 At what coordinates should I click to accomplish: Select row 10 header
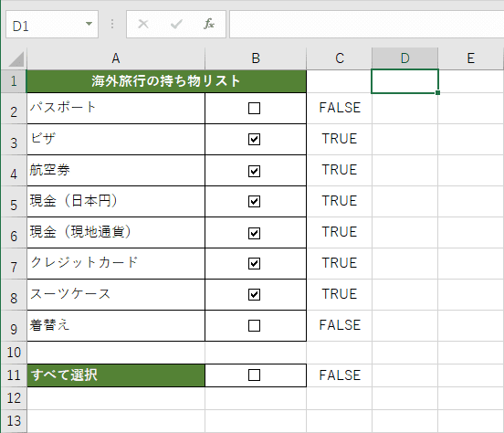click(14, 353)
